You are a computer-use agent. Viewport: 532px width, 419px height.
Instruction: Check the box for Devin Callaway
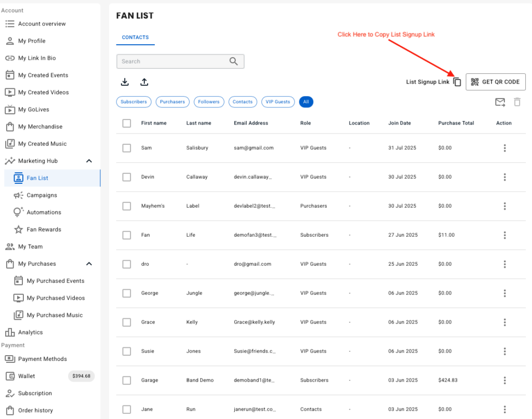coord(127,177)
